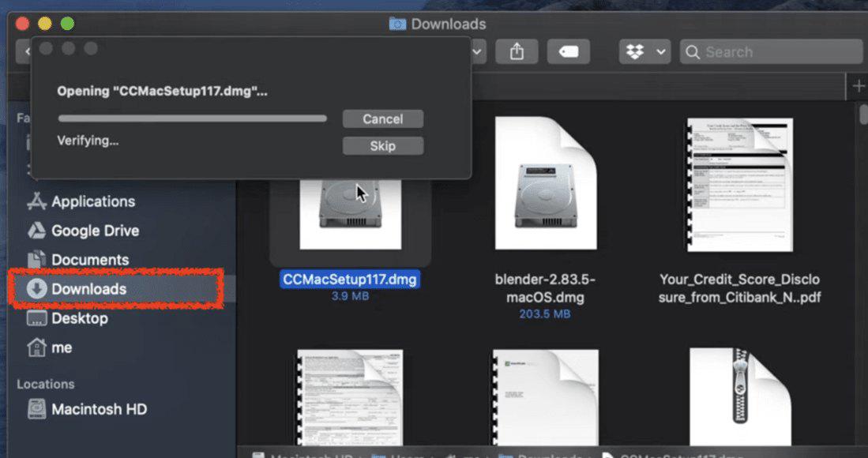Click the Locations sidebar heading
The image size is (868, 458).
tap(45, 384)
